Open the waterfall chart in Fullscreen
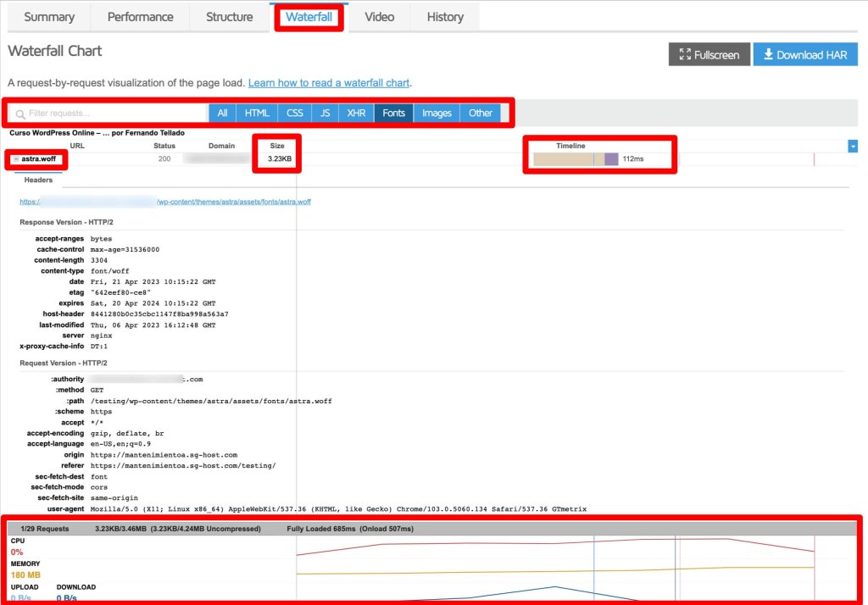 point(709,55)
